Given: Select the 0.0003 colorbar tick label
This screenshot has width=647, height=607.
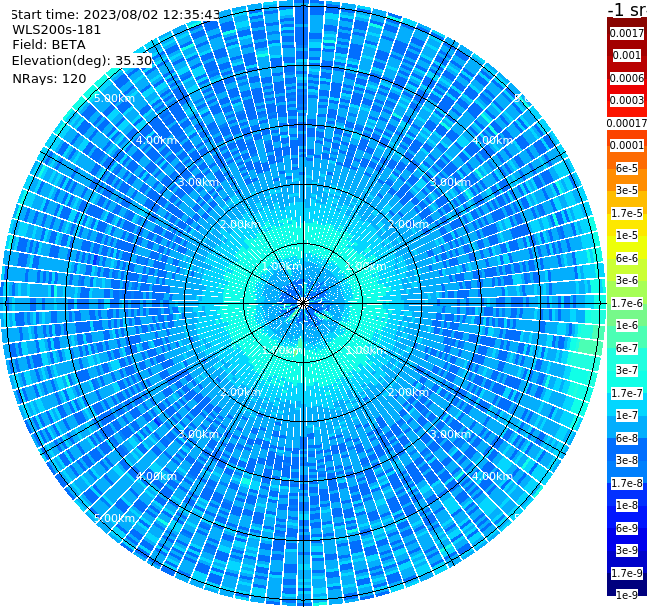Looking at the screenshot, I should [627, 100].
